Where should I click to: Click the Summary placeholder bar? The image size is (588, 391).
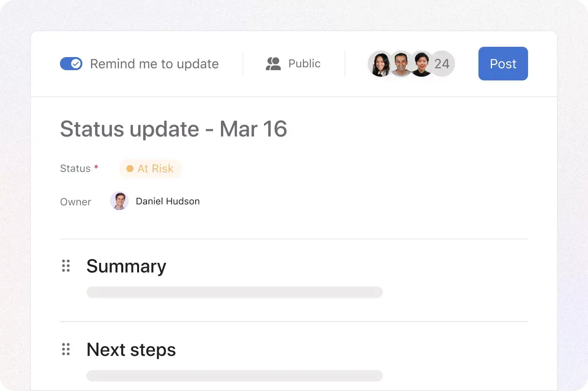[234, 292]
